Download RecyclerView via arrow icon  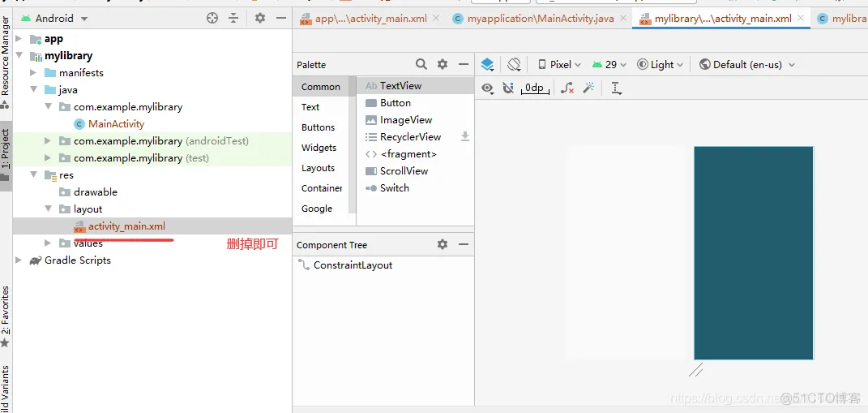pos(465,136)
